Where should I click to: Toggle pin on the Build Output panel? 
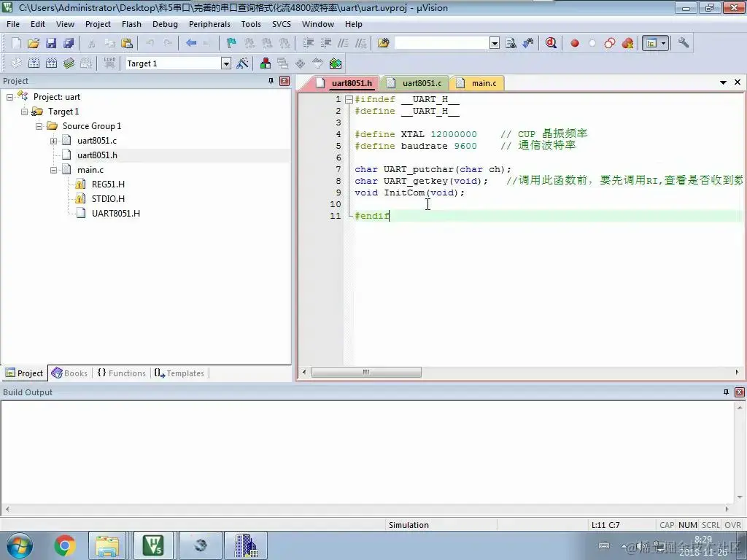coord(726,392)
